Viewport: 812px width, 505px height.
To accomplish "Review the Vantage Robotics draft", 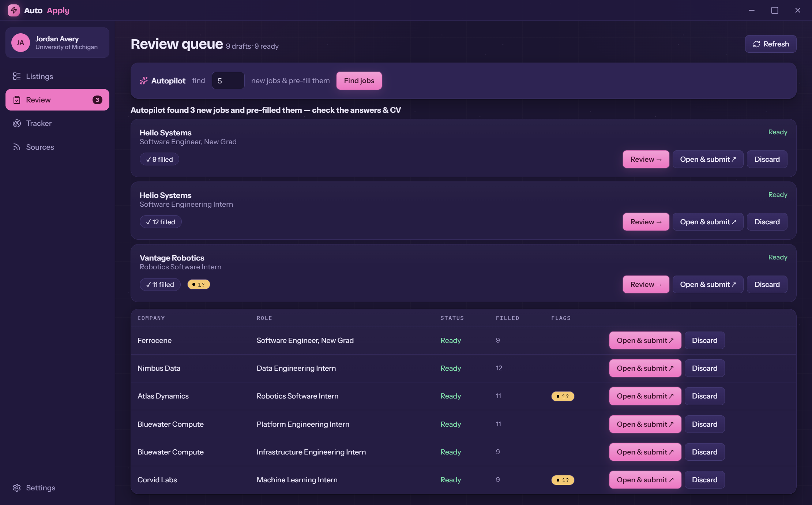I will [x=646, y=284].
